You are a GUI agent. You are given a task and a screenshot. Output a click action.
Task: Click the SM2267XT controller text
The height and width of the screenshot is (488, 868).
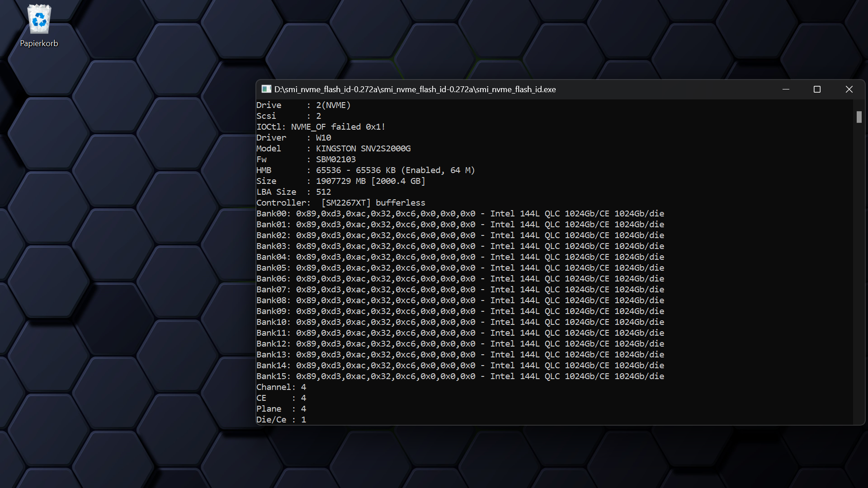pyautogui.click(x=346, y=203)
